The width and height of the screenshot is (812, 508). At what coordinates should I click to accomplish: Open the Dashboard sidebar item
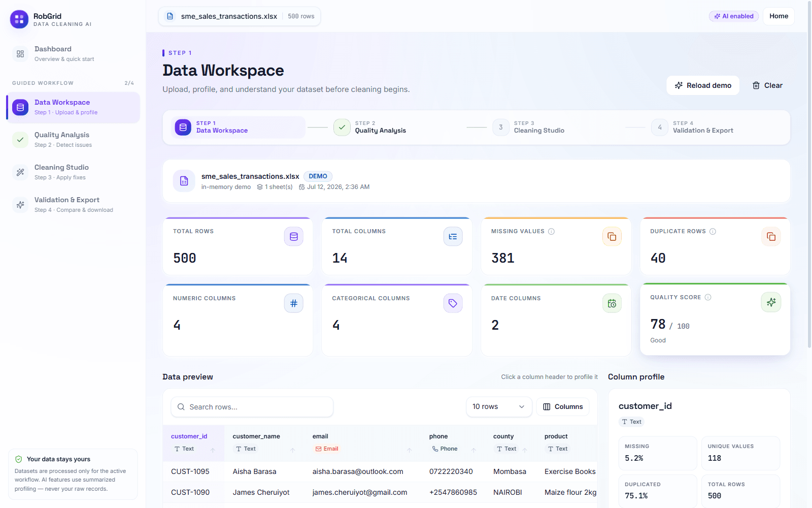pos(73,54)
